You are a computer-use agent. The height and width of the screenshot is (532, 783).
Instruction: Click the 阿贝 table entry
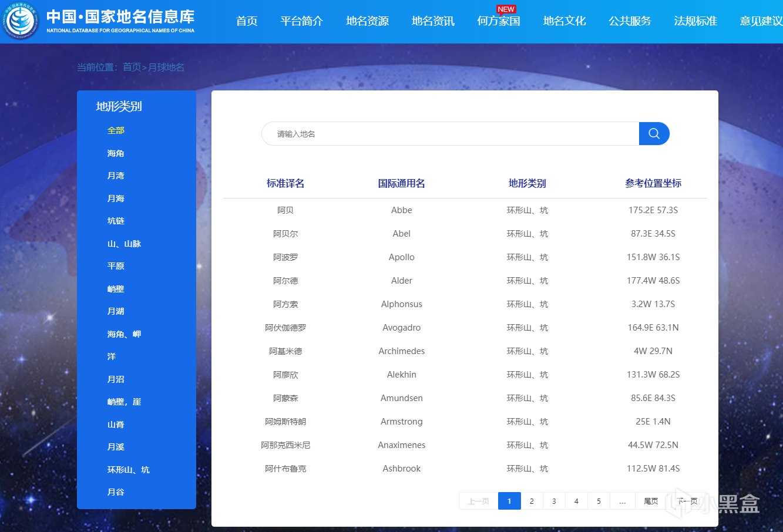coord(285,210)
